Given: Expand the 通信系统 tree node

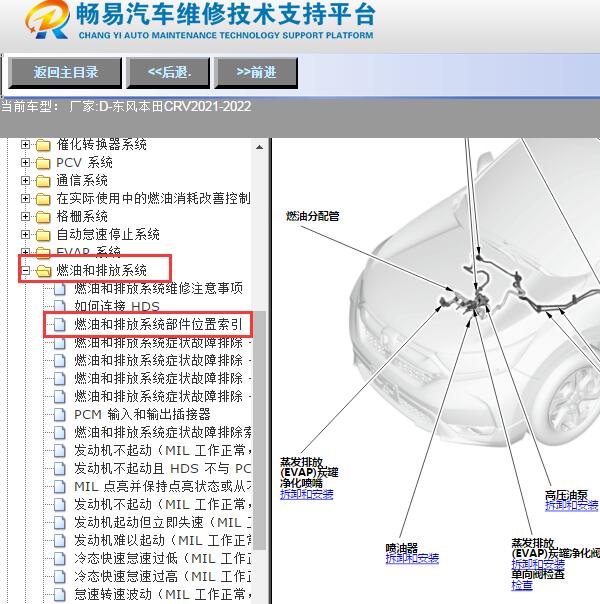Looking at the screenshot, I should pos(25,181).
